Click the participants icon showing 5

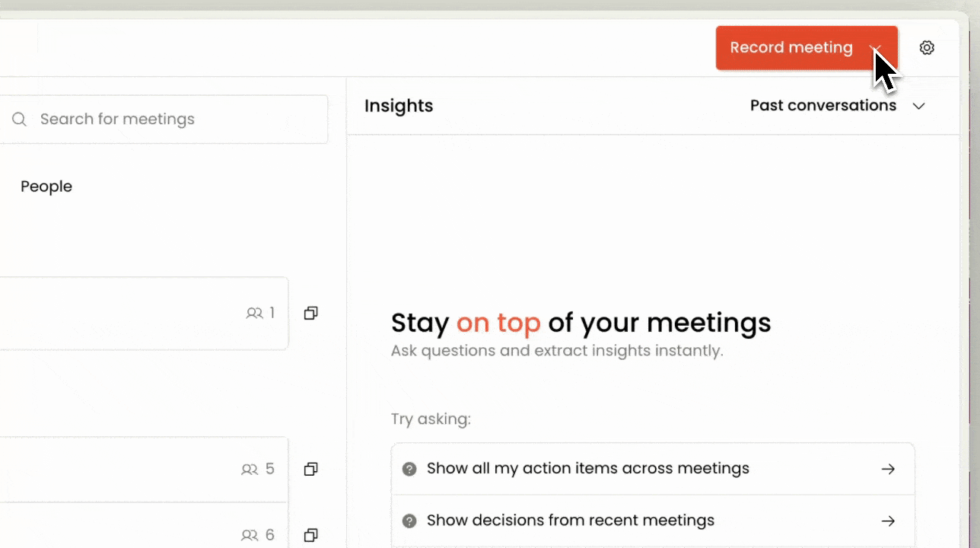(x=250, y=470)
